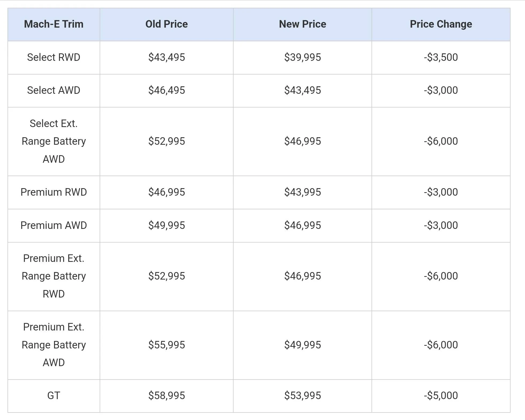Select the Price Change column header
The height and width of the screenshot is (420, 525).
[441, 24]
